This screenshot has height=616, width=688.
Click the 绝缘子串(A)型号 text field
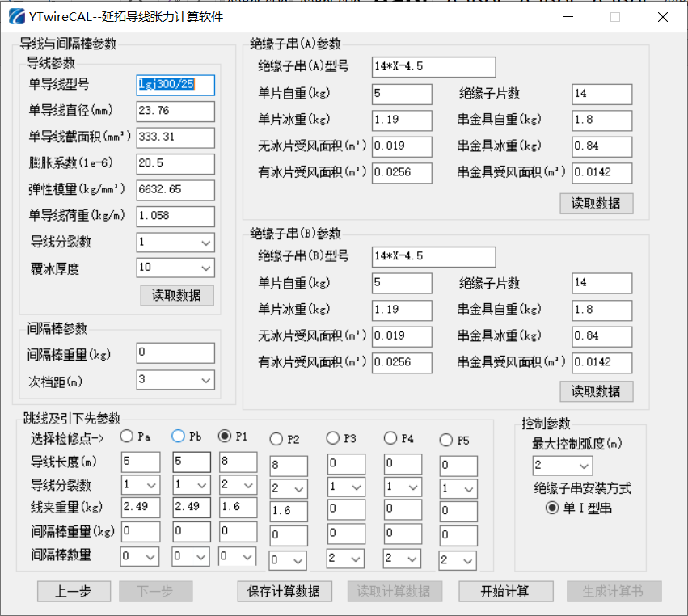433,67
